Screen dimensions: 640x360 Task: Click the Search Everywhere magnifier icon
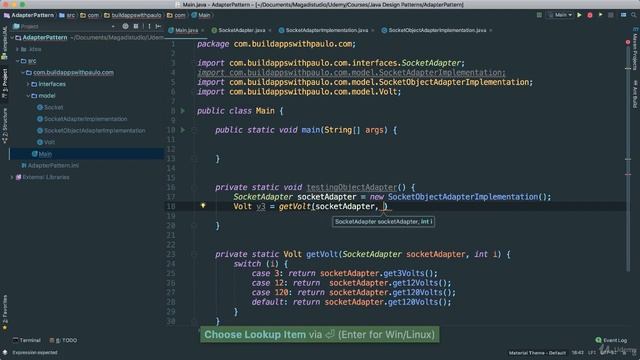pyautogui.click(x=634, y=15)
